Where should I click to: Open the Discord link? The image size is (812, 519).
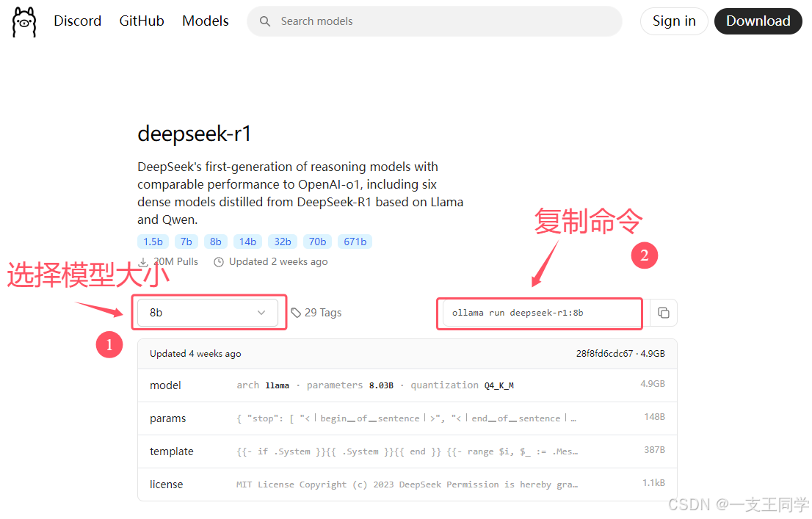[x=78, y=21]
